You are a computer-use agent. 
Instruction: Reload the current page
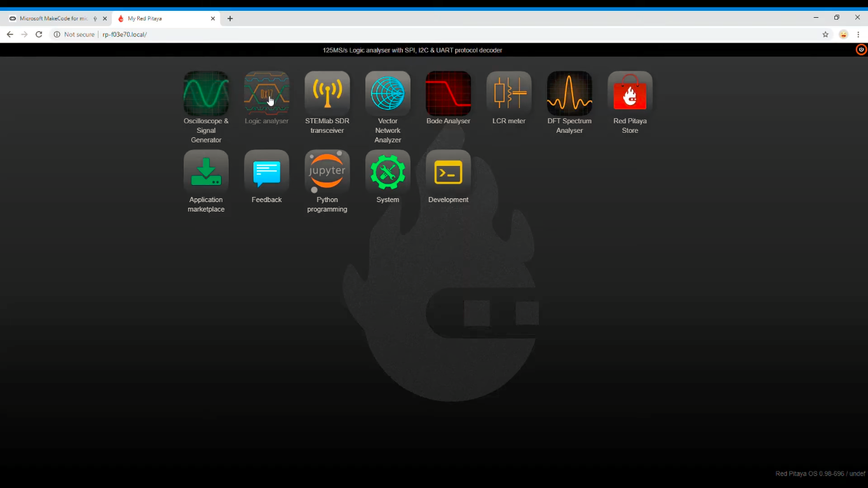tap(39, 34)
